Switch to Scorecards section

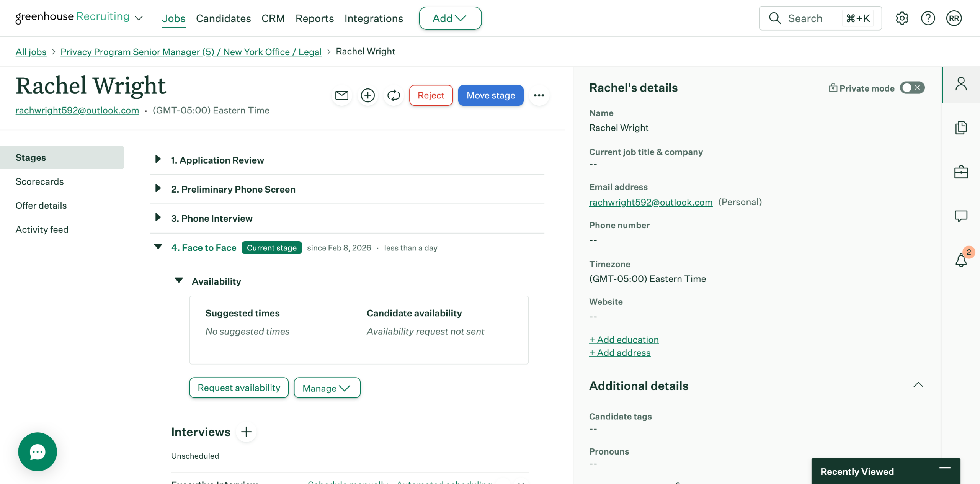[x=40, y=181]
